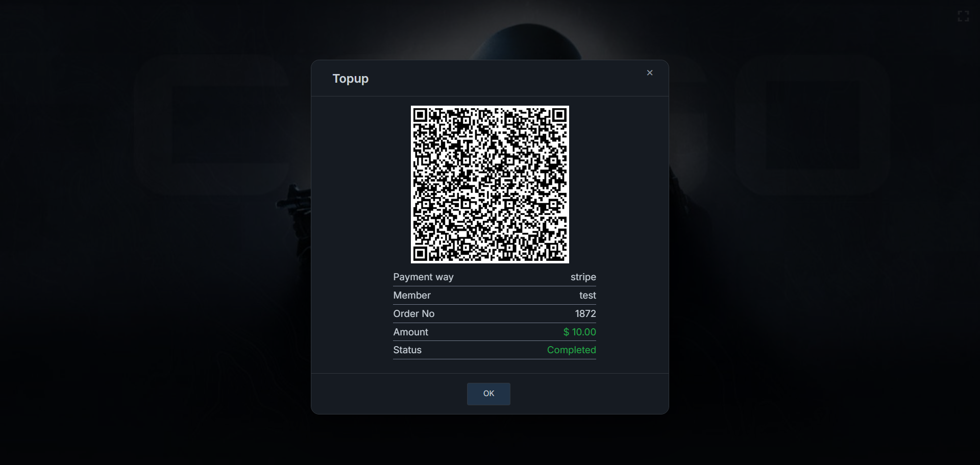Click the amount $ 10.00
Screen dimensions: 980x465
(580, 332)
